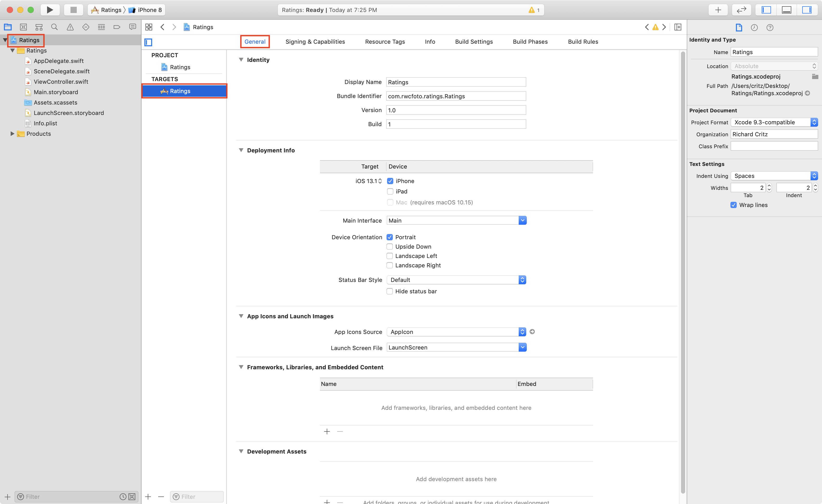Change the Project Format dropdown

(774, 122)
